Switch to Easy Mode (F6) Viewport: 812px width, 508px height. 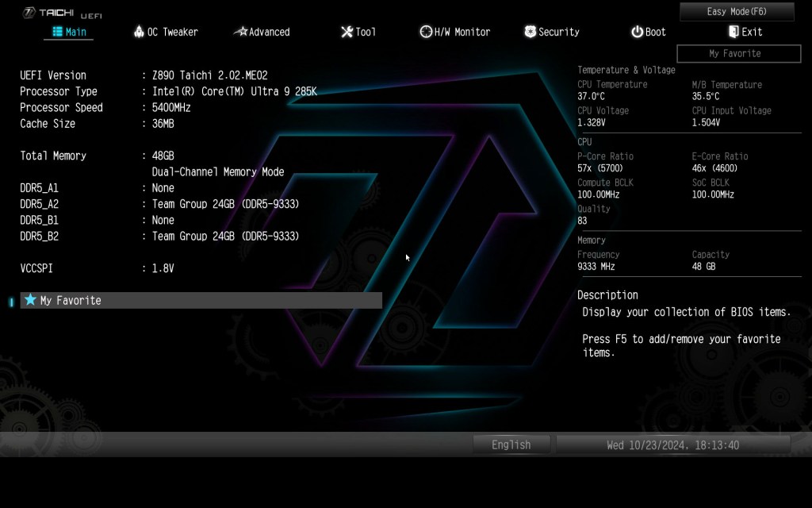[737, 11]
